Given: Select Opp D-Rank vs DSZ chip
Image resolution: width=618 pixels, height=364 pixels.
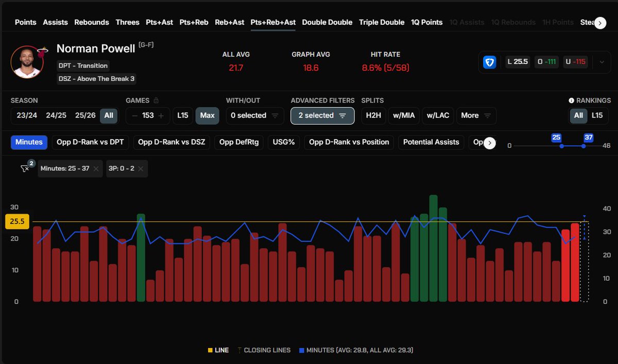Looking at the screenshot, I should tap(171, 142).
